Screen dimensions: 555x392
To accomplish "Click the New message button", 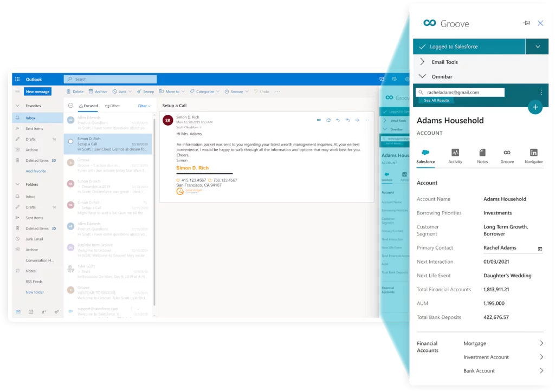I will pos(37,92).
